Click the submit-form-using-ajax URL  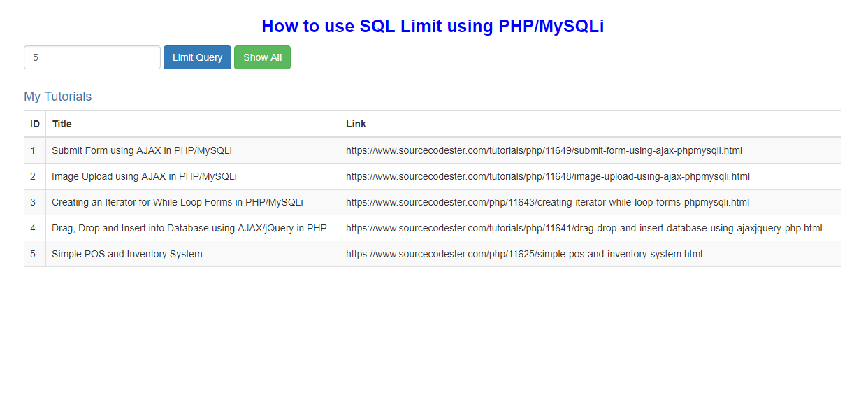[x=544, y=150]
